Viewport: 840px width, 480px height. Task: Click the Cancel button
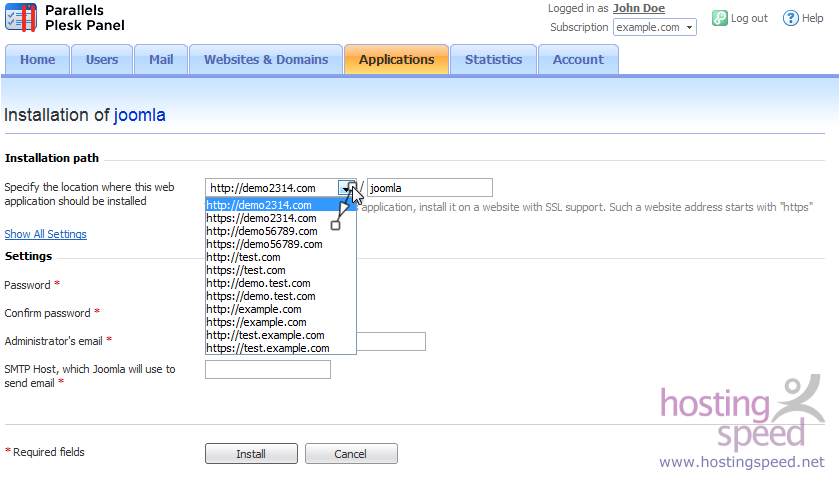pyautogui.click(x=351, y=454)
